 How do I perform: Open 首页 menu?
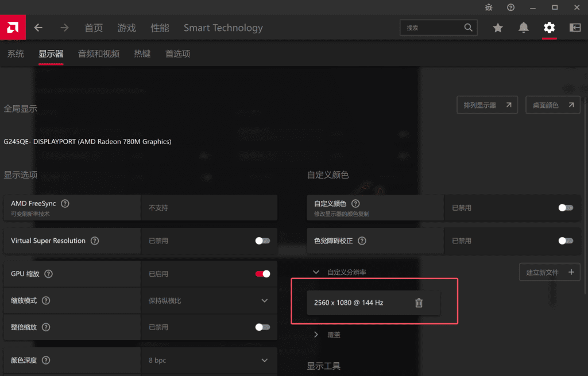pyautogui.click(x=94, y=28)
